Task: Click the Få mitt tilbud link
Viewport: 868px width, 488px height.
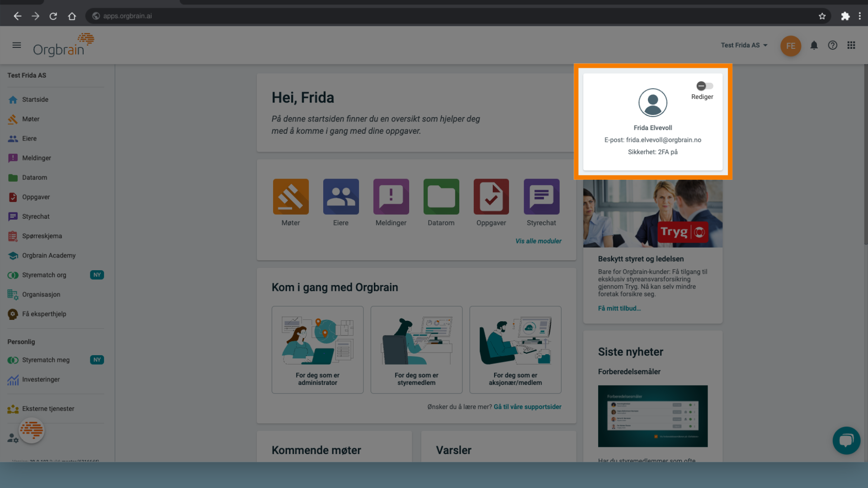Action: 619,309
